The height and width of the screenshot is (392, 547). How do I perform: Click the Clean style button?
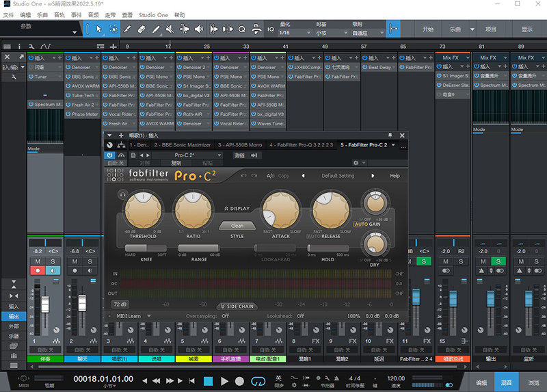[x=237, y=225]
